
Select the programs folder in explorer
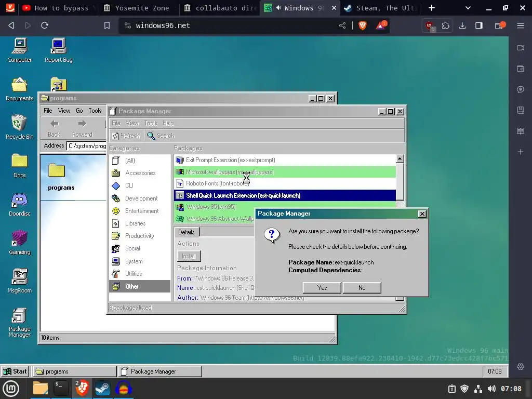point(61,177)
